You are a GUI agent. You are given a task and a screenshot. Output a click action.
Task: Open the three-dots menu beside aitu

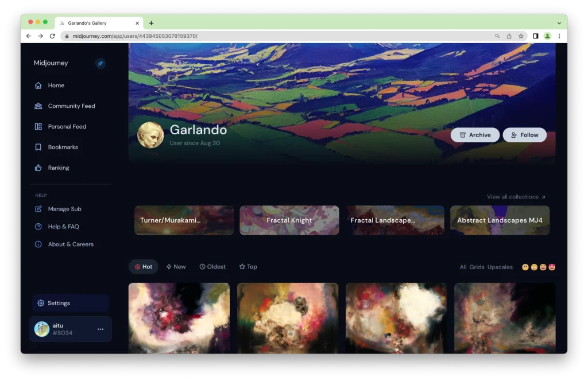[x=100, y=329]
